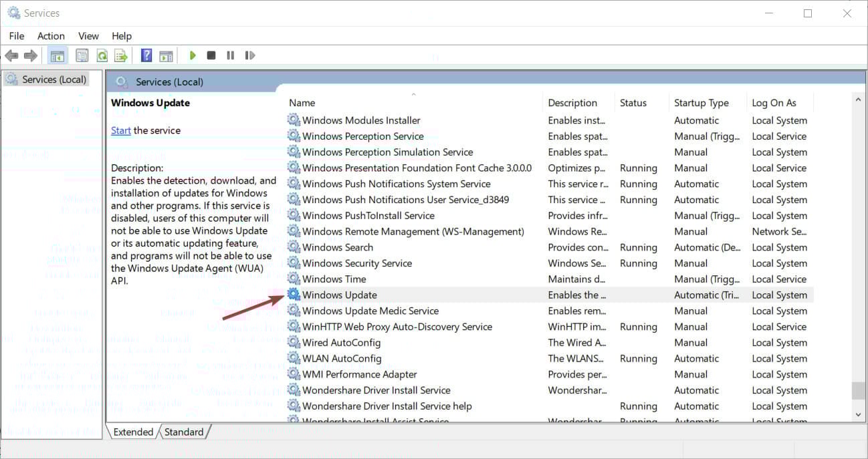Open the View menu

88,36
